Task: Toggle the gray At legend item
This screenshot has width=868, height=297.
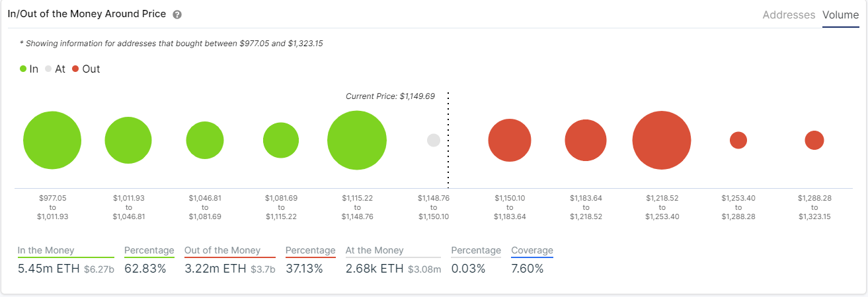Action: [55, 69]
